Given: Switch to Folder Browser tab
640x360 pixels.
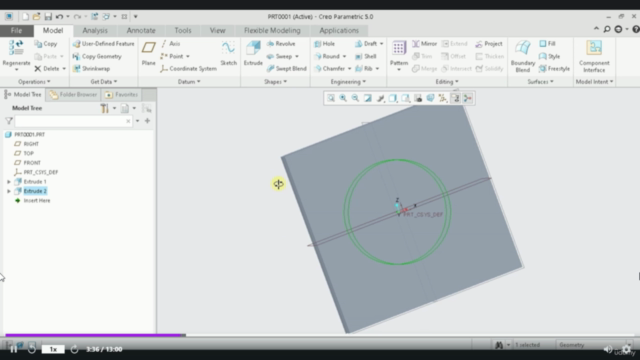Looking at the screenshot, I should click(x=73, y=95).
